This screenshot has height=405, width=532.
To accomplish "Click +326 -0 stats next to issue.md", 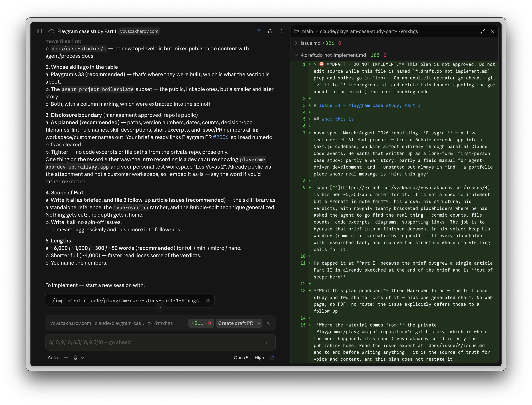I will (331, 43).
